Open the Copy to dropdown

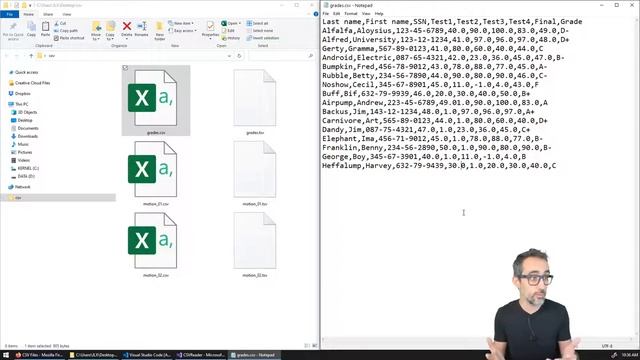click(110, 31)
